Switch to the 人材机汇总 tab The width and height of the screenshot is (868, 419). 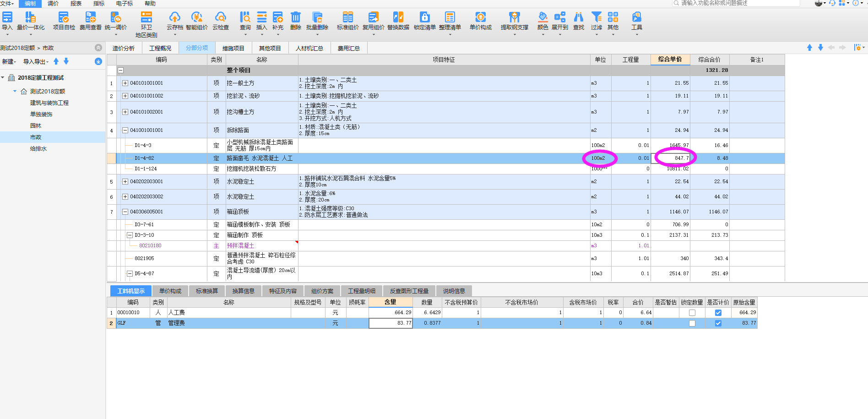pyautogui.click(x=309, y=48)
